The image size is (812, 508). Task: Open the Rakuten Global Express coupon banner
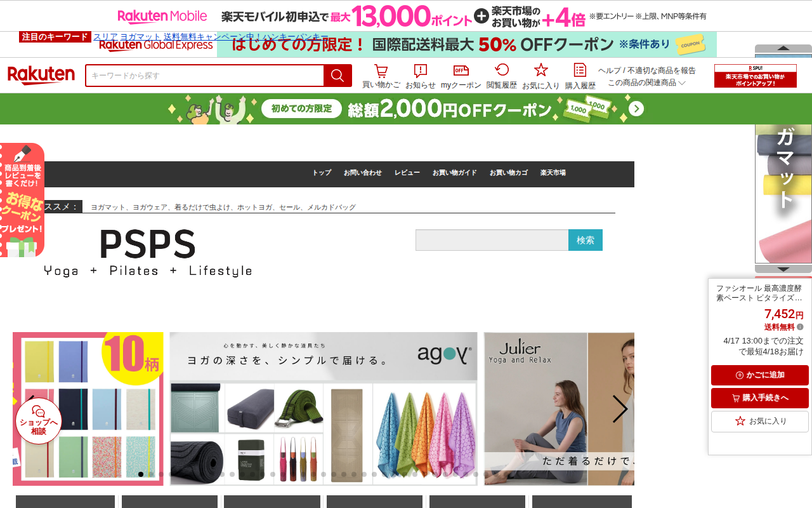[x=407, y=44]
